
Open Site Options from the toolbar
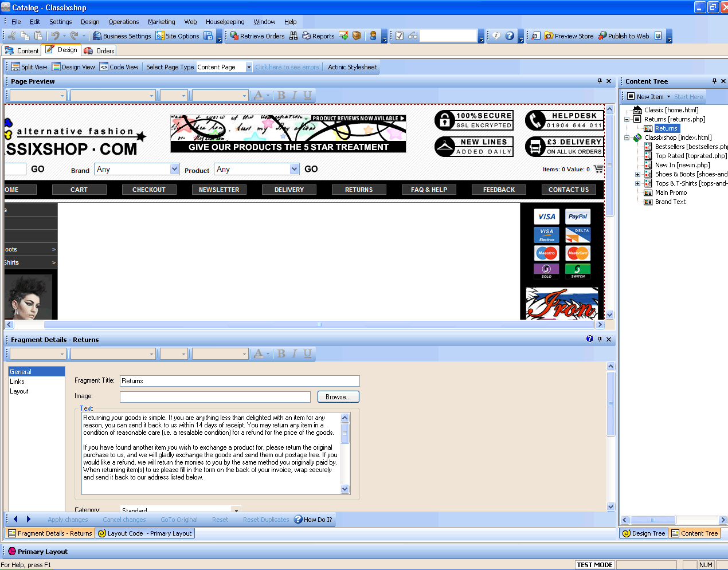(x=161, y=36)
